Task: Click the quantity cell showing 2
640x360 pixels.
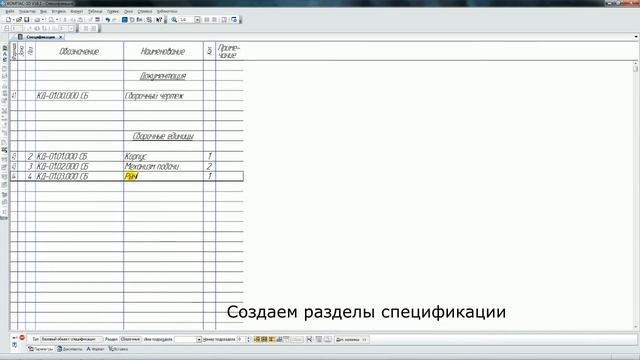Action: point(209,167)
